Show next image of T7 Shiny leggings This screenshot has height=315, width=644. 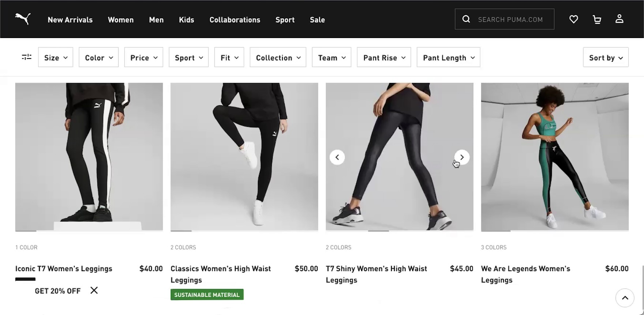[x=462, y=157]
